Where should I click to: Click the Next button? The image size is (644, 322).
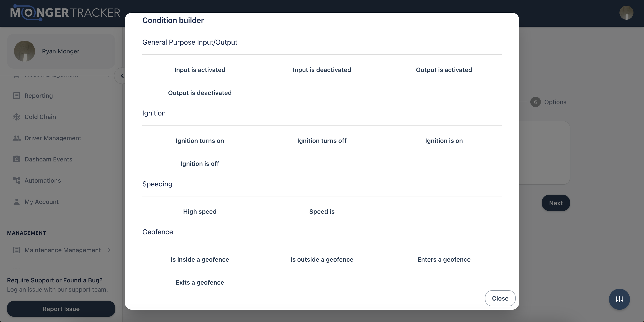coord(556,203)
